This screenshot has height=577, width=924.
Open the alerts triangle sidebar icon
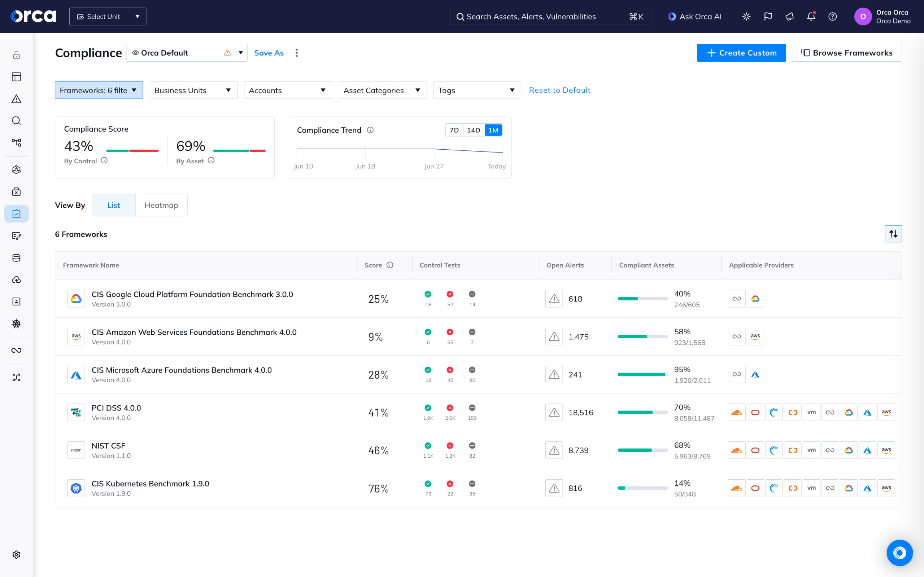[16, 99]
